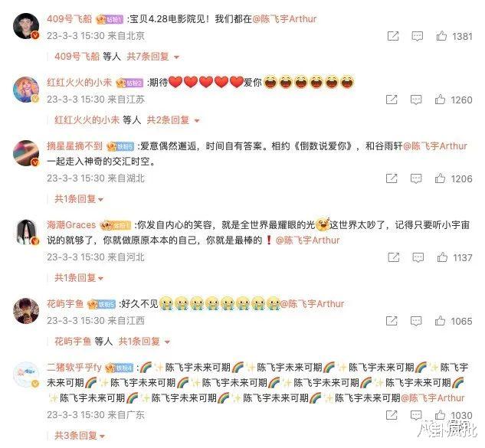This screenshot has height=448, width=485.
Task: Open reply icon on 二猪软乎乎fy comment
Action: [x=416, y=415]
